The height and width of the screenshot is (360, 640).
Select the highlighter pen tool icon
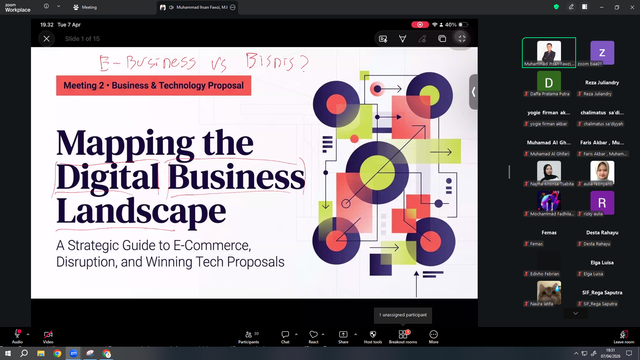pos(422,39)
